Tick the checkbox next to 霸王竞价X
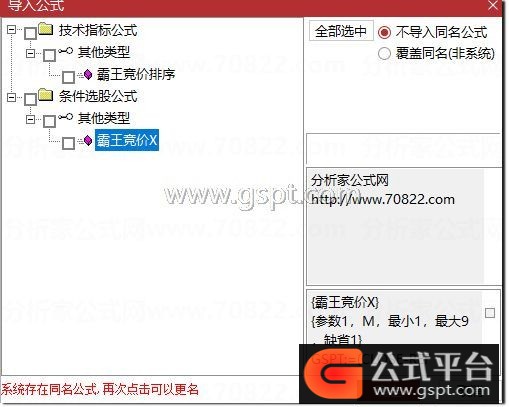 click(68, 143)
